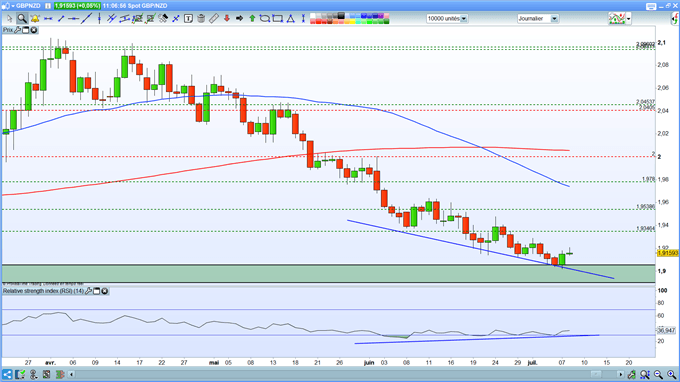Screen dimensions: 680x382
Task: Select the vertical double-arrow measure tool
Action: 303,19
